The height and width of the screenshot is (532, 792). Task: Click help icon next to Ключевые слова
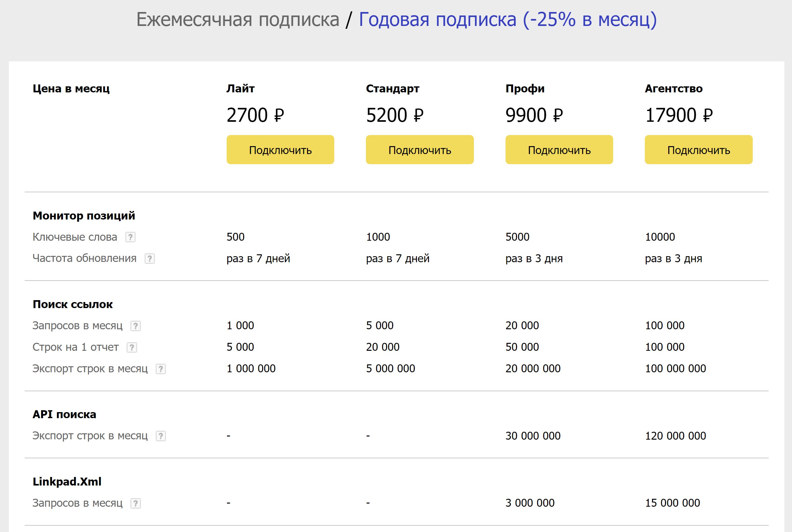130,237
